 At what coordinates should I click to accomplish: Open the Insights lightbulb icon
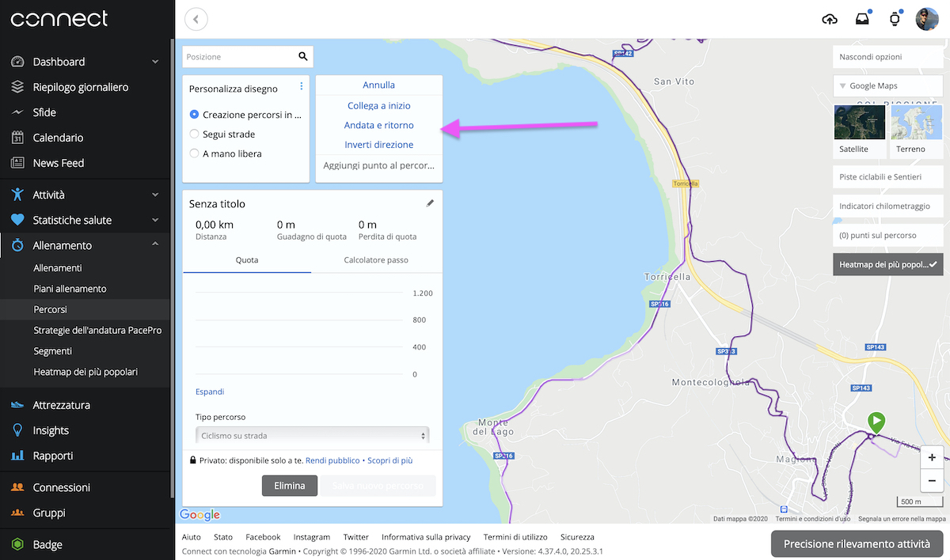coord(17,429)
